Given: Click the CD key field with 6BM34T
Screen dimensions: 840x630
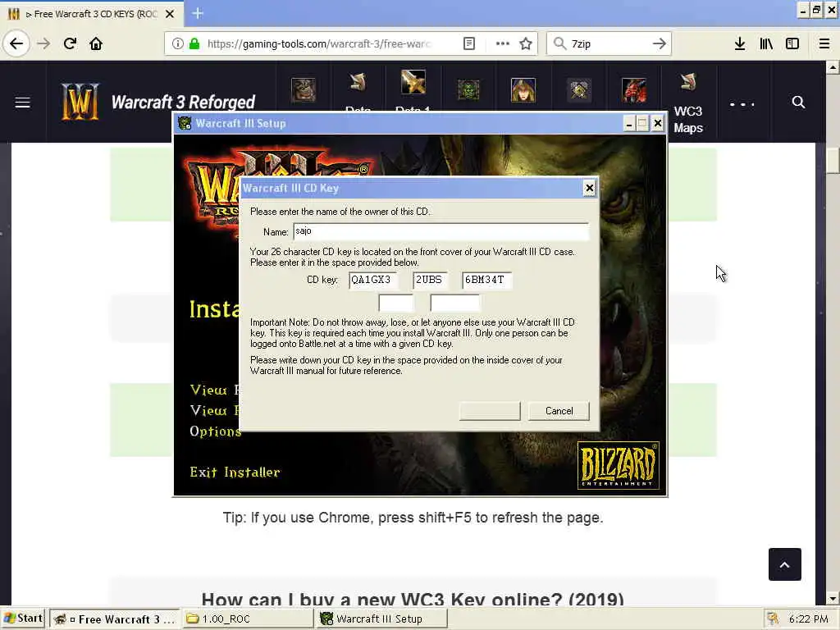Looking at the screenshot, I should pos(487,281).
